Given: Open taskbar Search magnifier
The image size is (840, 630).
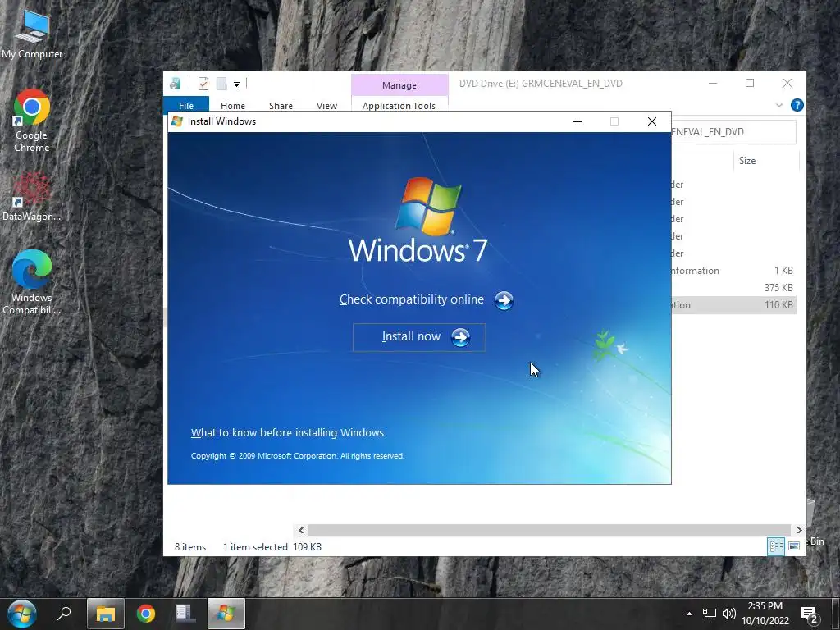Looking at the screenshot, I should [64, 614].
